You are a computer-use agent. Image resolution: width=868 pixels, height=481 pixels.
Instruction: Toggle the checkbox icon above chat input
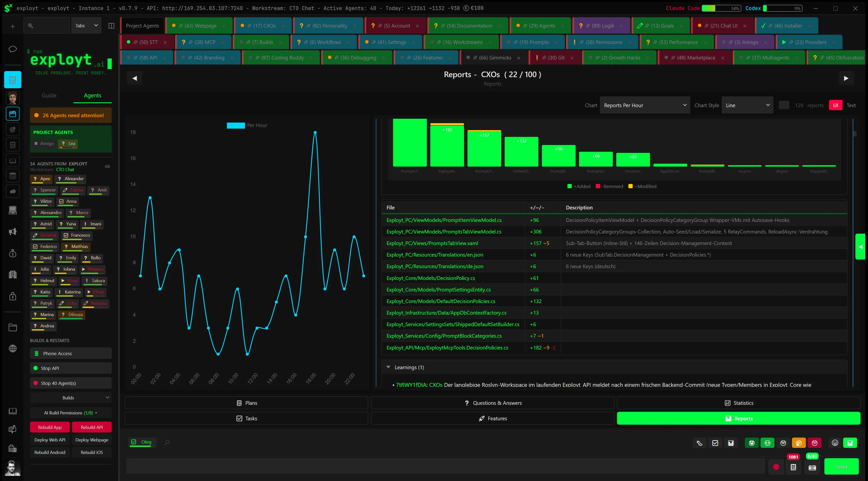point(715,443)
